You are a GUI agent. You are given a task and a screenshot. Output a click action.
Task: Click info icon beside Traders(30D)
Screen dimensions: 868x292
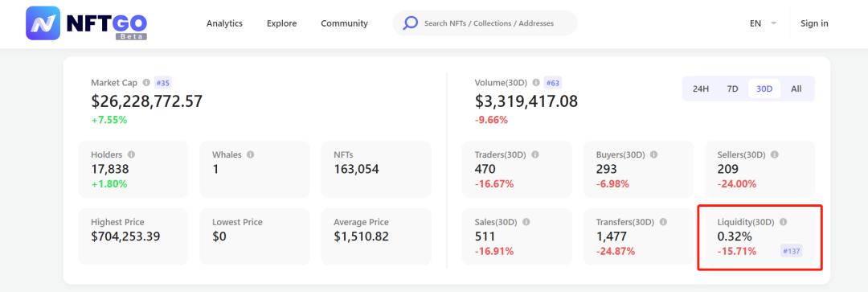pos(534,154)
